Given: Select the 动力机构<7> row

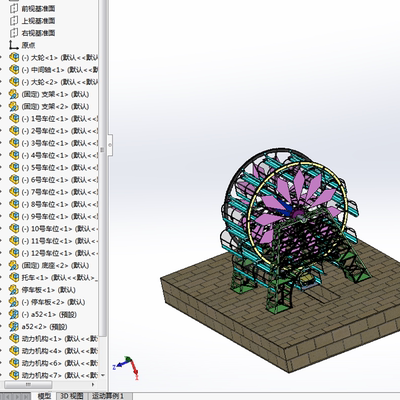Looking at the screenshot, I should click(53, 375).
